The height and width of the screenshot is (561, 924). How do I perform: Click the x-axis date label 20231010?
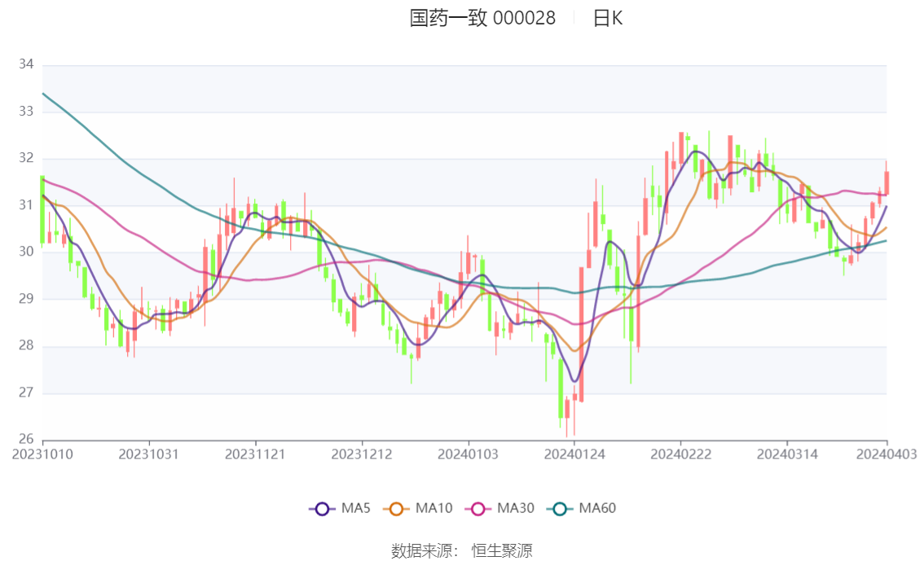[42, 454]
